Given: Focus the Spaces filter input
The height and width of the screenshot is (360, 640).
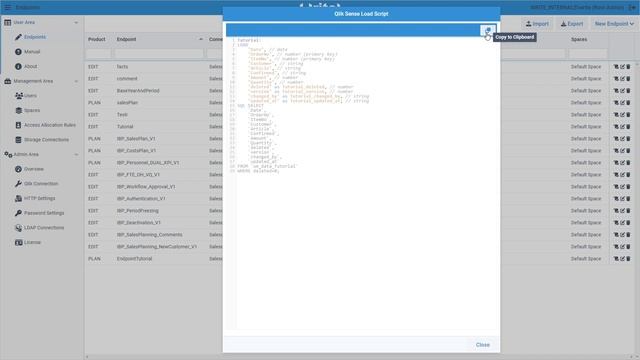Looking at the screenshot, I should [x=588, y=53].
